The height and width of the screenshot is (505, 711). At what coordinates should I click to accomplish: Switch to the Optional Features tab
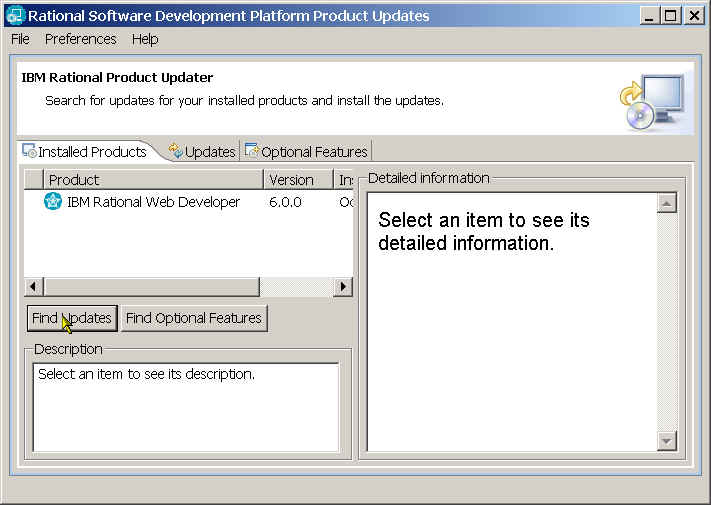click(x=307, y=151)
